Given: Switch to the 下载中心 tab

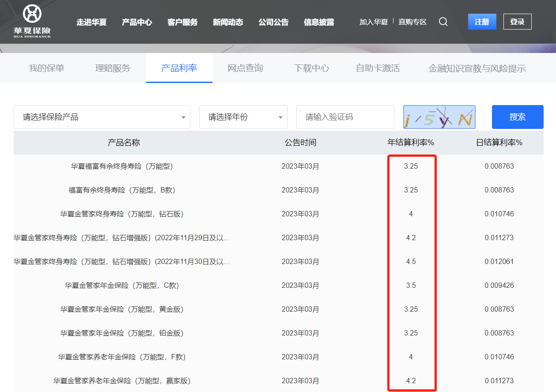Looking at the screenshot, I should point(312,68).
